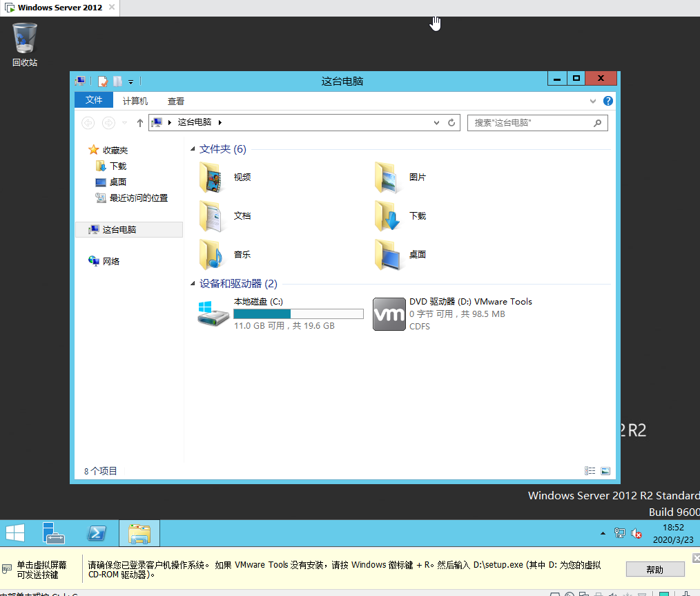Viewport: 700px width, 596px height.
Task: Open the 查看 ribbon tab
Action: point(176,101)
